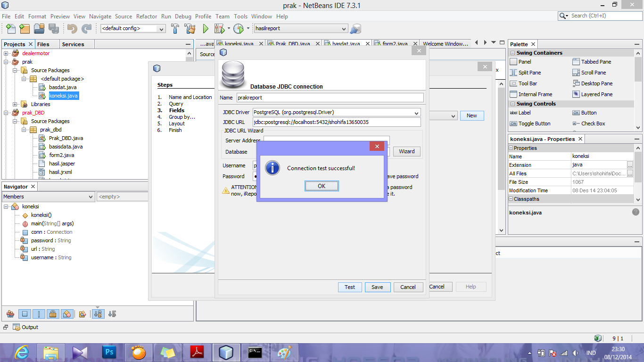Click the Debug Project toolbar icon
644x362 pixels.
219,28
